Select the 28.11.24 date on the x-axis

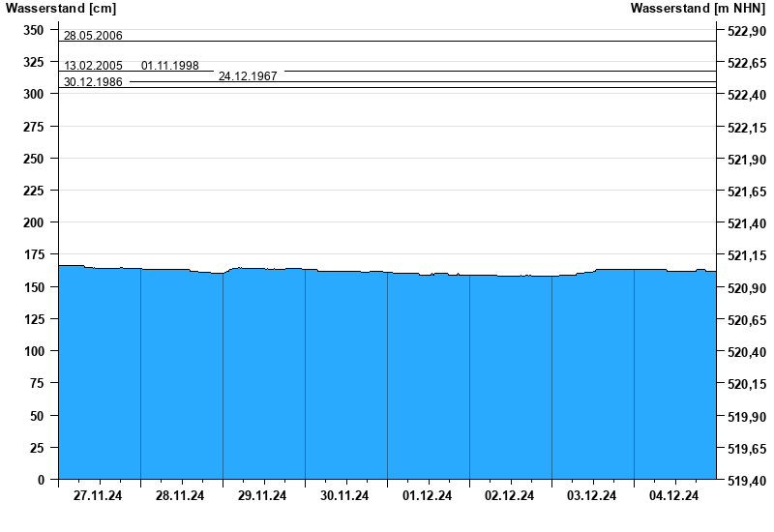[x=181, y=496]
